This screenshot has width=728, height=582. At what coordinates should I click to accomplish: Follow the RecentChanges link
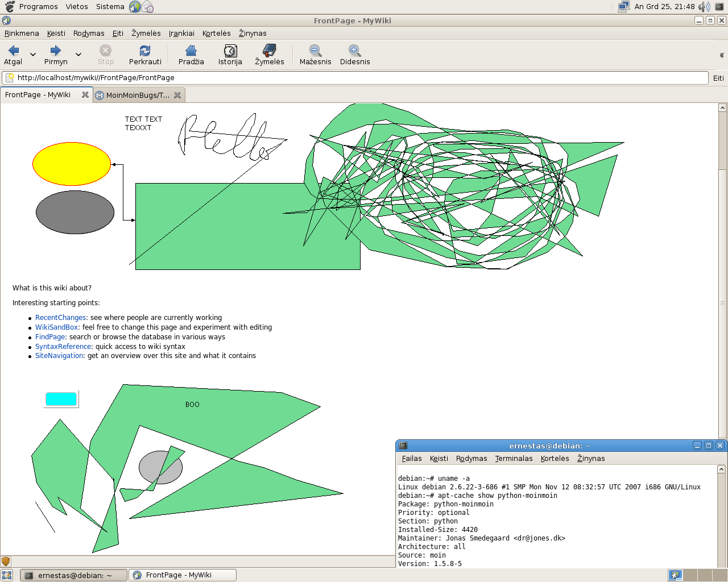(60, 318)
